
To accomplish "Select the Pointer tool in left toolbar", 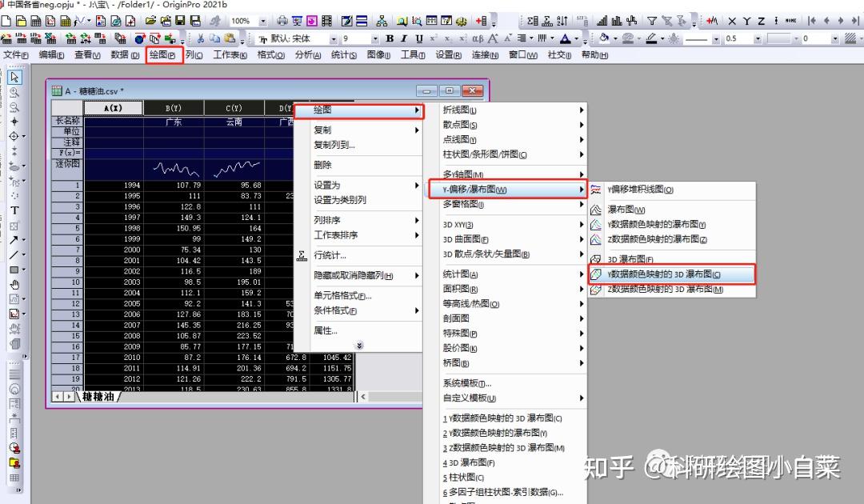I will [14, 78].
